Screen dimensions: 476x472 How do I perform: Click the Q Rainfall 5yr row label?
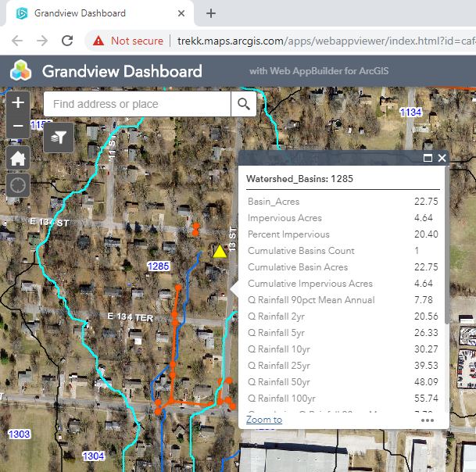point(276,333)
